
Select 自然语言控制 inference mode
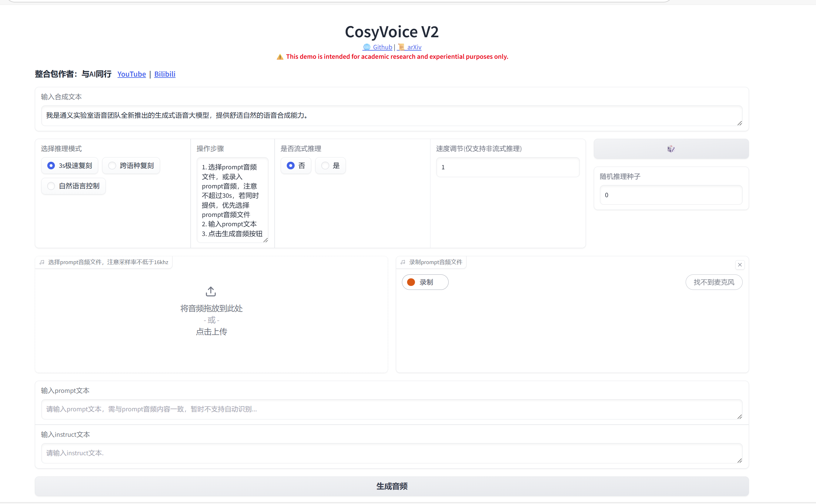pos(73,186)
